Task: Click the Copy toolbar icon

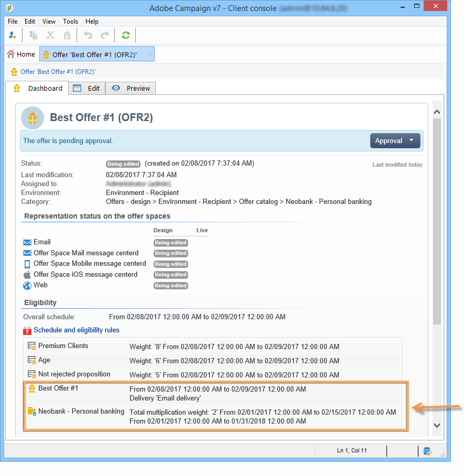Action: pyautogui.click(x=33, y=35)
